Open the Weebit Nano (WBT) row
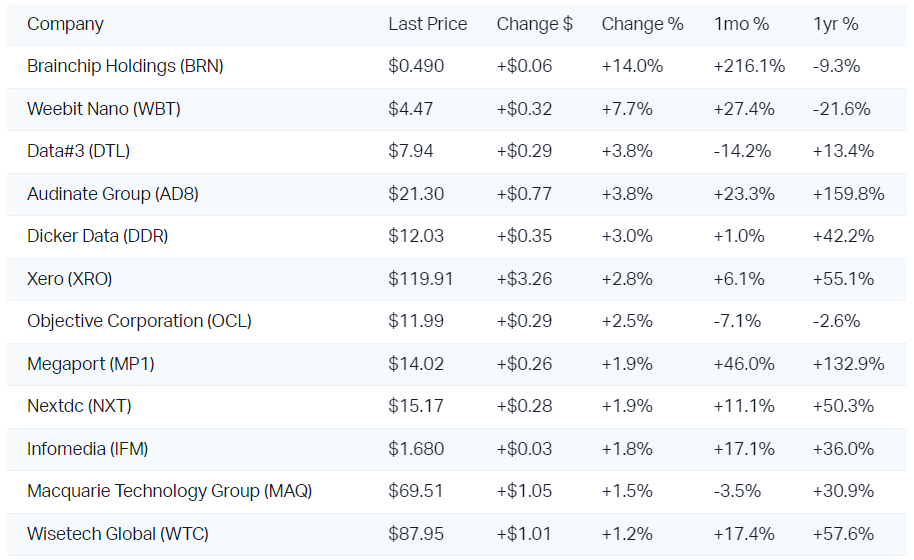The width and height of the screenshot is (914, 560). click(104, 109)
